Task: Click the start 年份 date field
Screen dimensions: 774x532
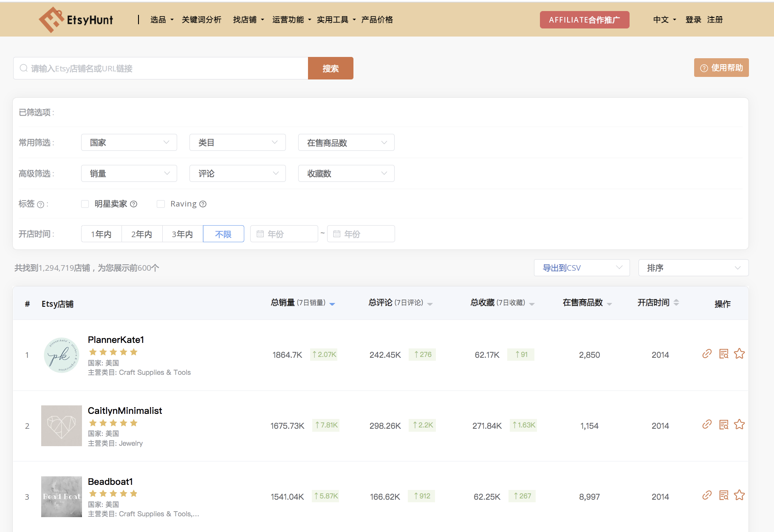Action: pos(284,234)
